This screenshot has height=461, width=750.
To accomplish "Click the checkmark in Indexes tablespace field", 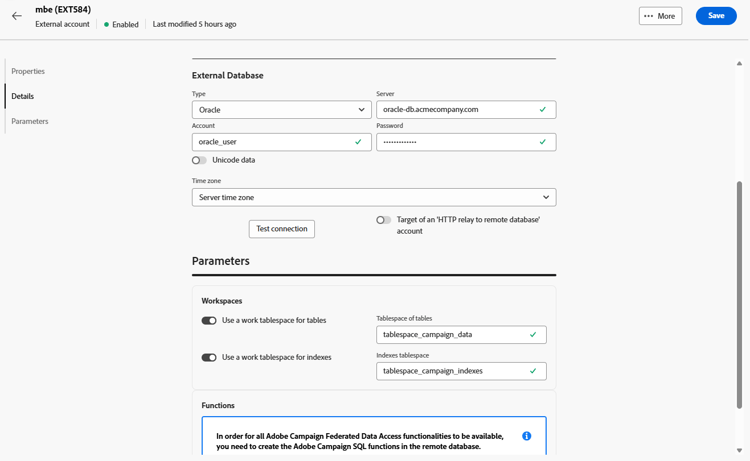I will pos(533,371).
